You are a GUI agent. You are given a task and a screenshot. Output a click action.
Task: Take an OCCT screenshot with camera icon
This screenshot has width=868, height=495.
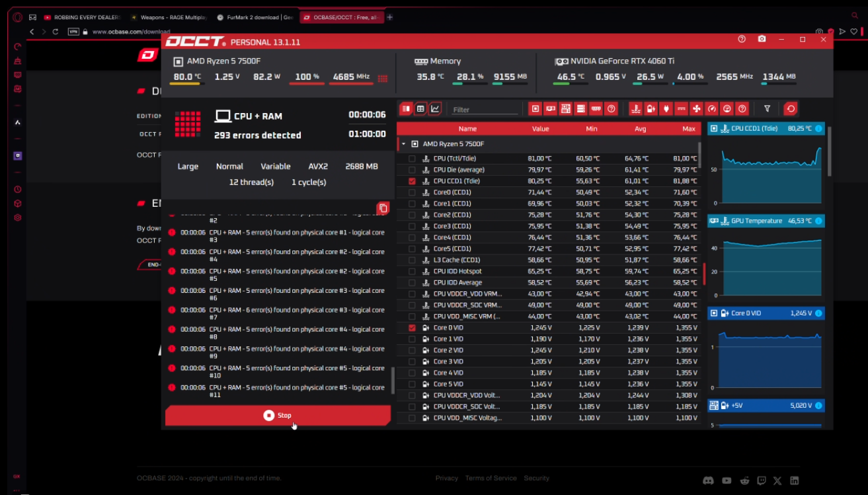coord(762,40)
